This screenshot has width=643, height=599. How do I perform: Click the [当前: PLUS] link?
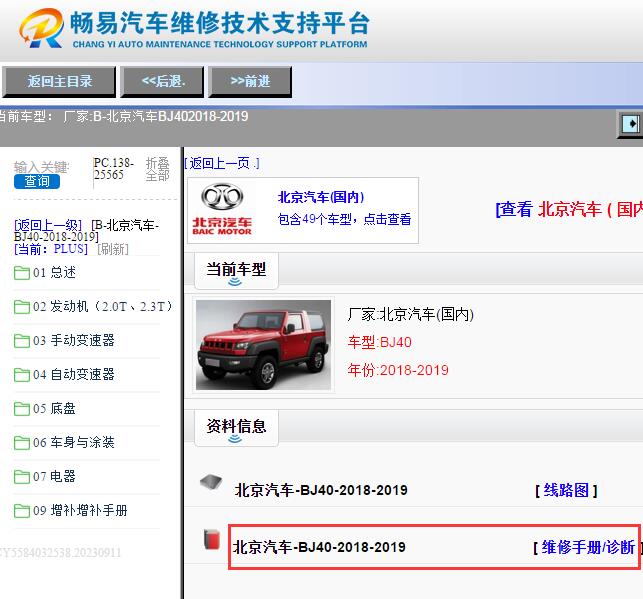point(51,249)
